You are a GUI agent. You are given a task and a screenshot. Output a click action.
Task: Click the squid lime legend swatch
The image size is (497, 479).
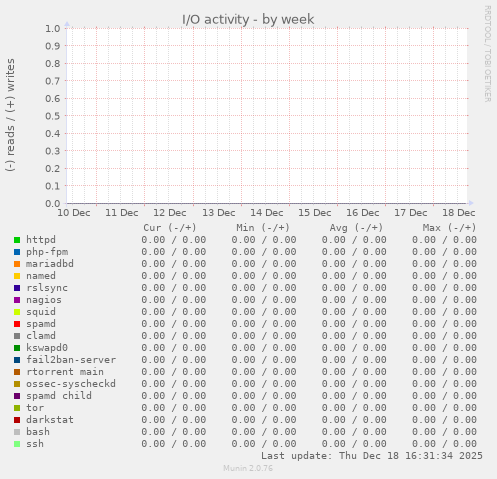17,312
